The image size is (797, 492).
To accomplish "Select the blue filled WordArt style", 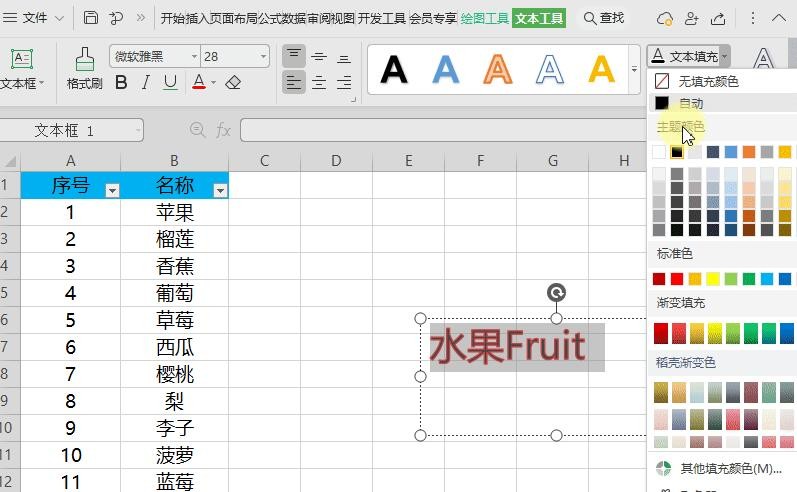I will pos(445,69).
